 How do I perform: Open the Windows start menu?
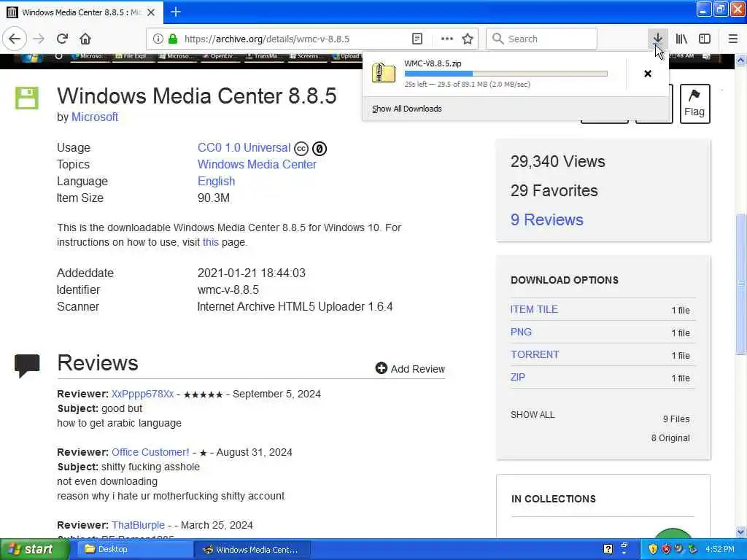pyautogui.click(x=34, y=549)
